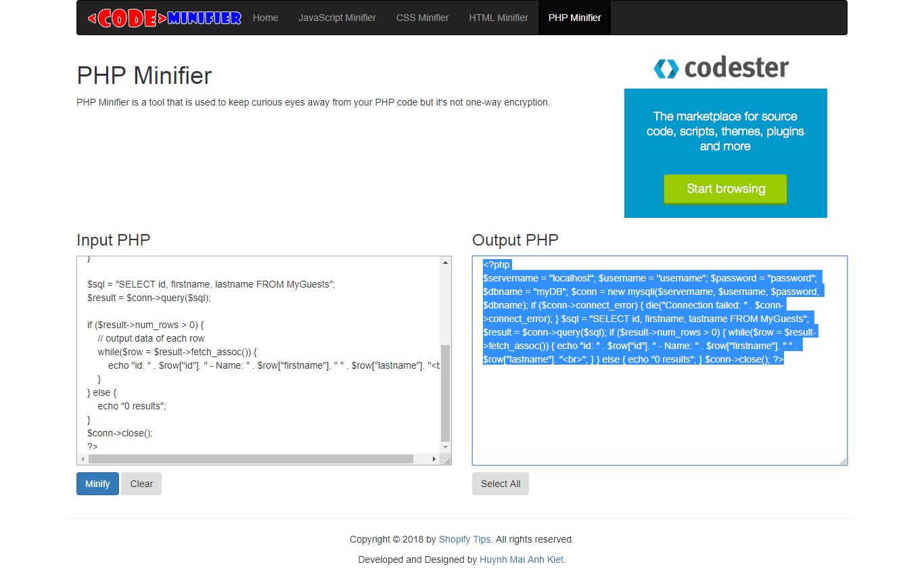Image resolution: width=924 pixels, height=573 pixels.
Task: Click the Input PHP heading
Action: (114, 239)
